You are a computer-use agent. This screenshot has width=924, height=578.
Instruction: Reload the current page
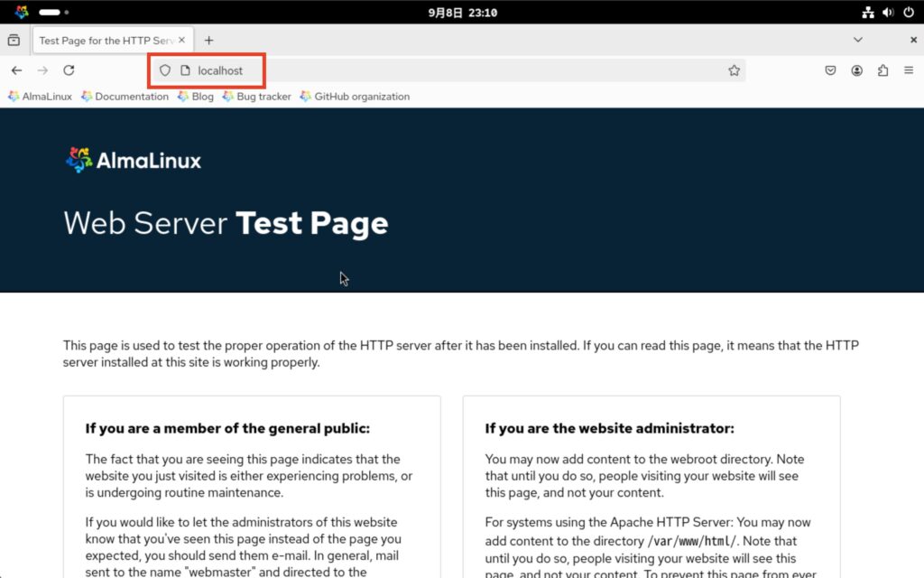[69, 70]
